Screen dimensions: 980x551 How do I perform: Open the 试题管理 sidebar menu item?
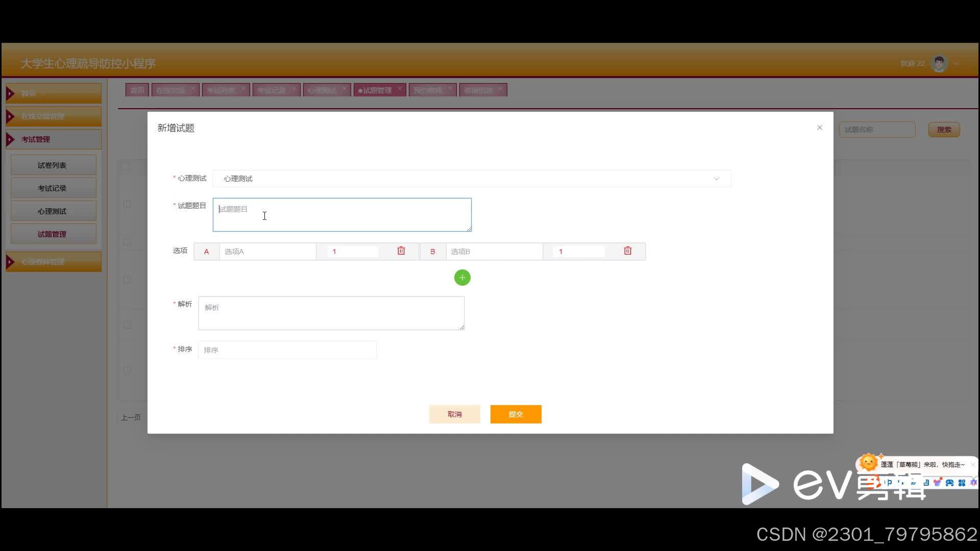pos(53,234)
